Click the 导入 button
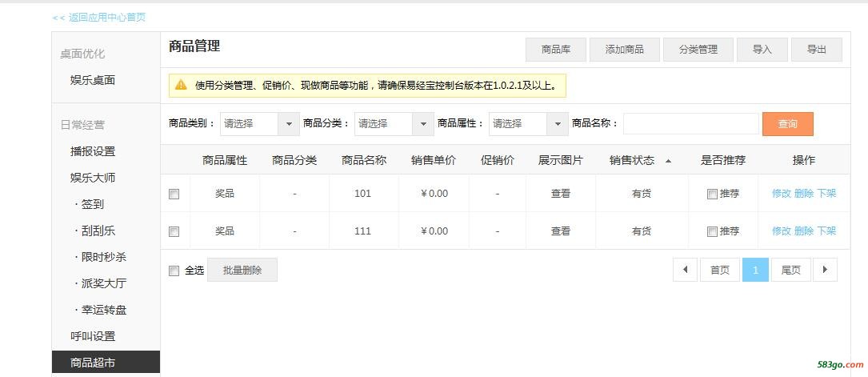868x377 pixels. pyautogui.click(x=762, y=50)
